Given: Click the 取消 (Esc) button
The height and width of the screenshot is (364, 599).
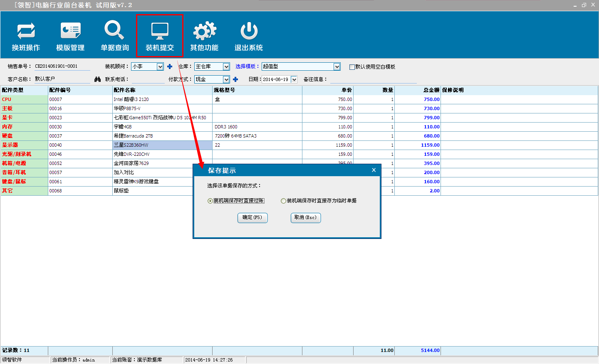Looking at the screenshot, I should [x=305, y=218].
